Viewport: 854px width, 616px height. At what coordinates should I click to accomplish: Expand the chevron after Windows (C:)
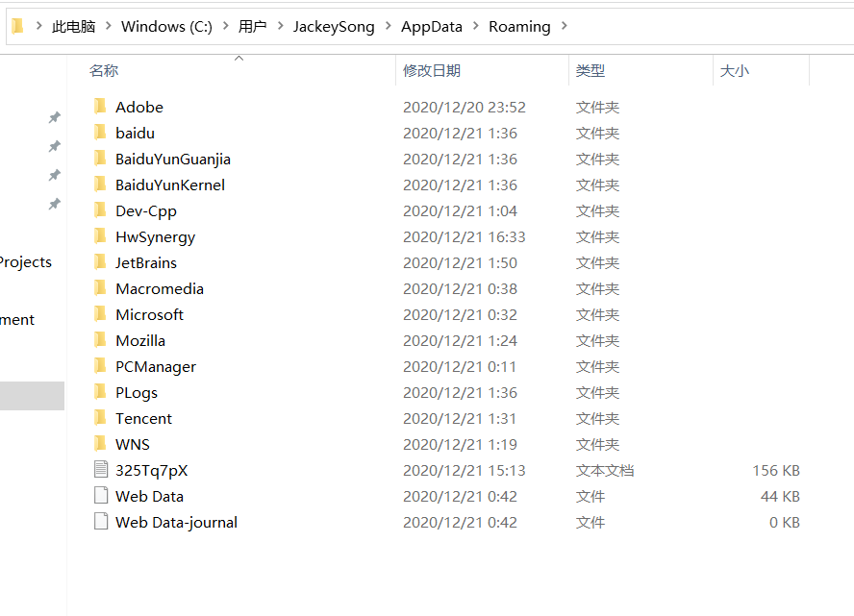[225, 26]
